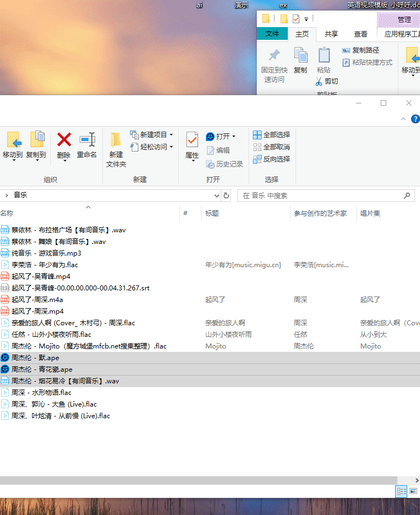Open Application Tools tab in back window
Screen dimensions: 420x515
402,34
